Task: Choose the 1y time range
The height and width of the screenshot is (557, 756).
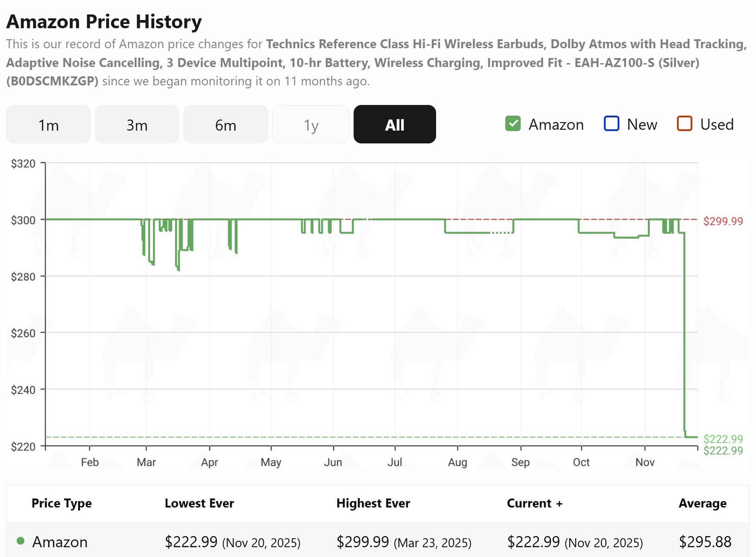Action: click(x=311, y=124)
